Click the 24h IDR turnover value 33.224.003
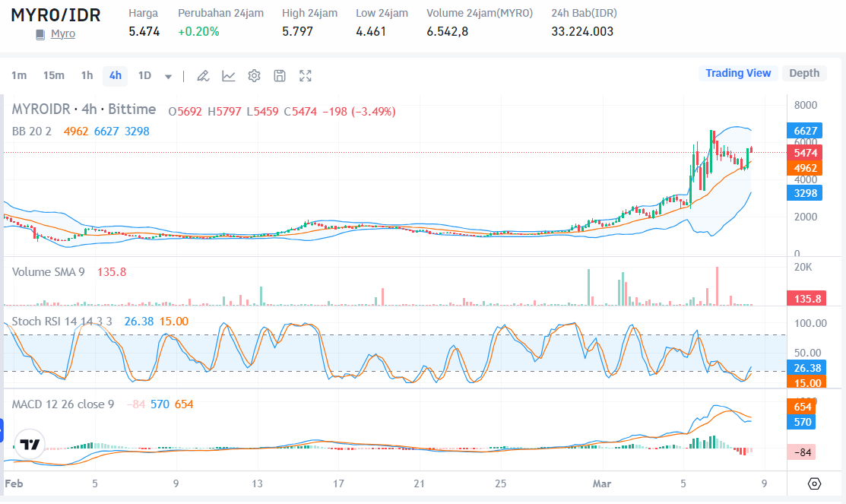 click(582, 32)
